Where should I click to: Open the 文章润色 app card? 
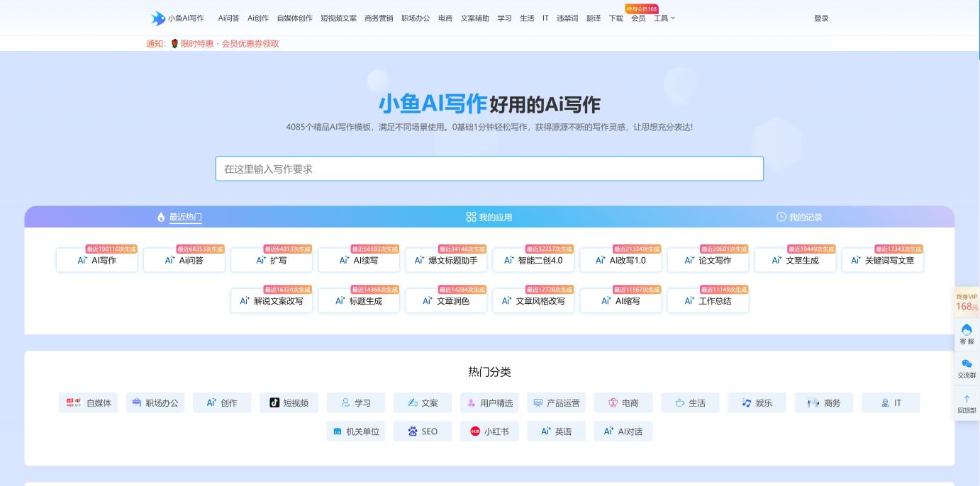coord(446,300)
